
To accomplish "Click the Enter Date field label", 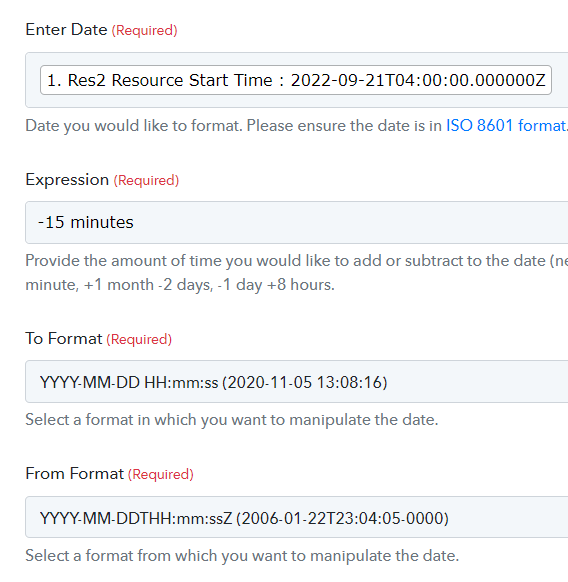I will pos(66,30).
